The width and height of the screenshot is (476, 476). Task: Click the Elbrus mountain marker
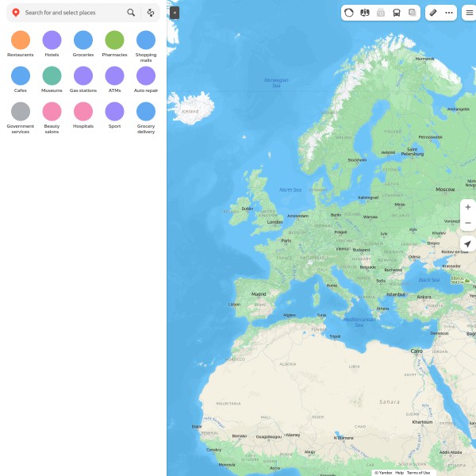[460, 280]
